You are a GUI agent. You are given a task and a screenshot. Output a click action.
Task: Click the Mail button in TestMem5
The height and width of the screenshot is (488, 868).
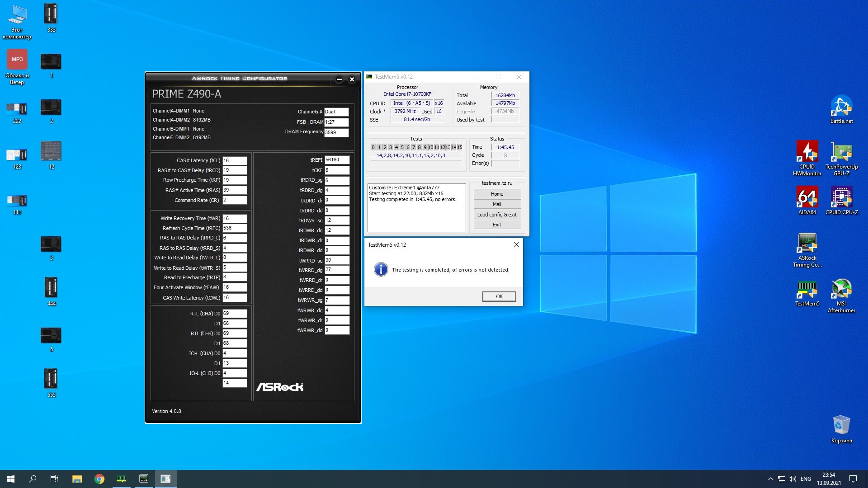[497, 204]
